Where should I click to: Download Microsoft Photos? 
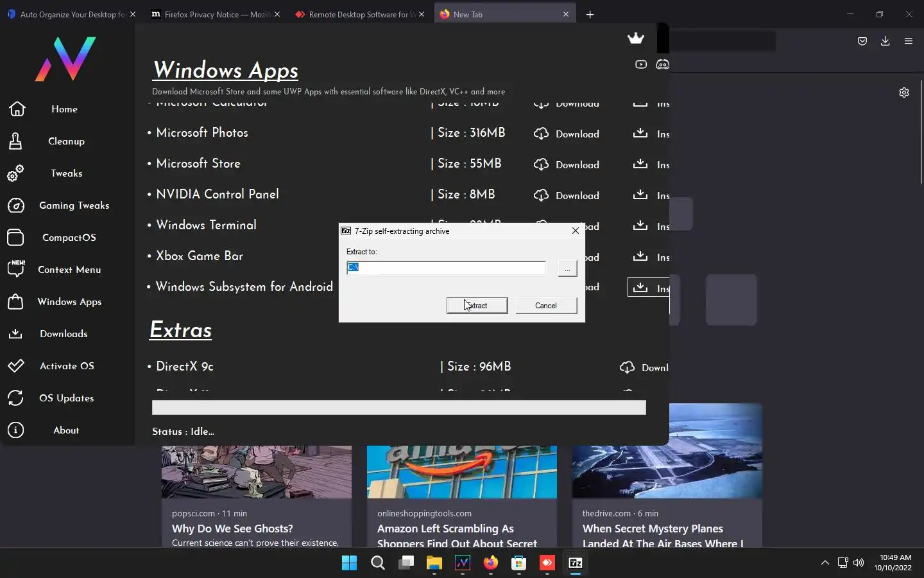click(x=567, y=134)
